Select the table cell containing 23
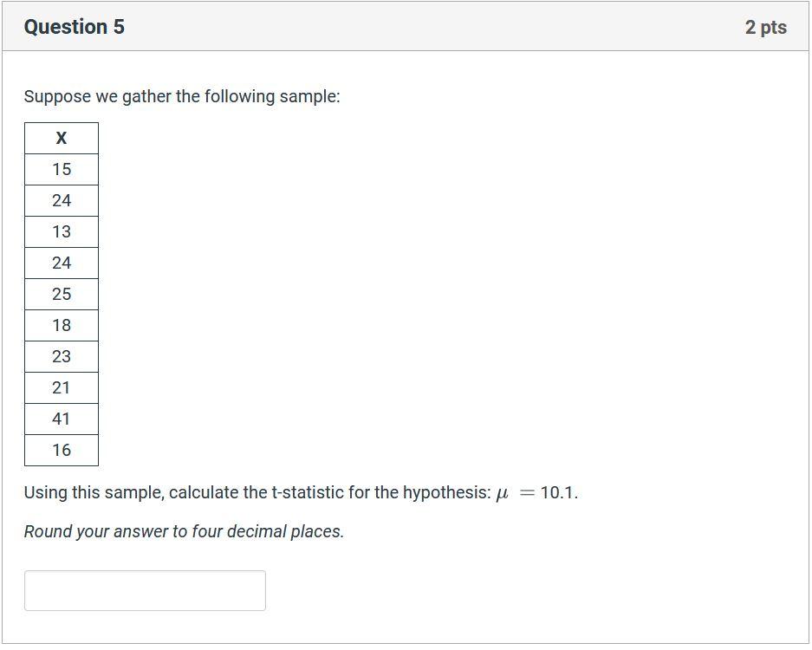Viewport: 812px width, 650px height. [x=62, y=356]
